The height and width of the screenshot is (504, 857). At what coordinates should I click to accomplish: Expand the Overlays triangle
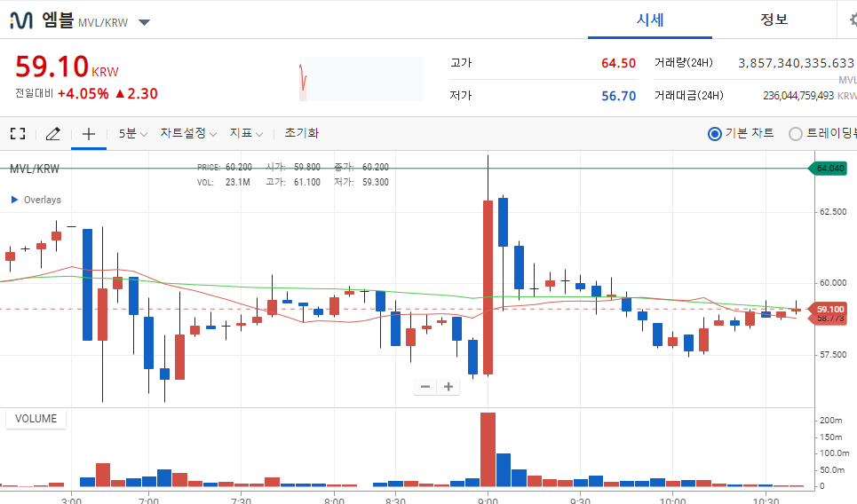tap(15, 200)
